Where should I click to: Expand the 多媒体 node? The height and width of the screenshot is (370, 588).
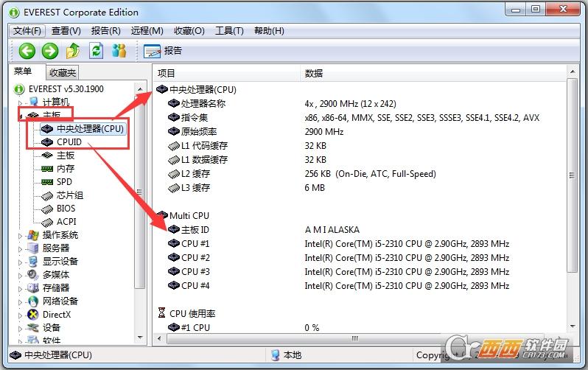click(x=20, y=276)
